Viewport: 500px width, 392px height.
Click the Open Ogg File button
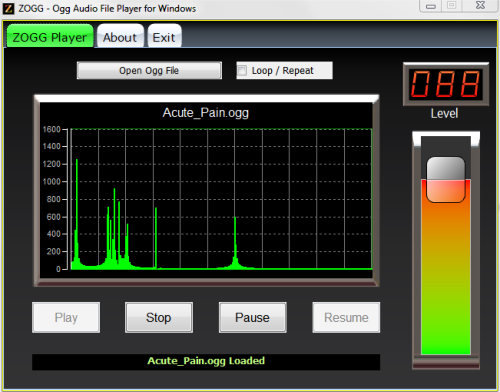(x=149, y=70)
